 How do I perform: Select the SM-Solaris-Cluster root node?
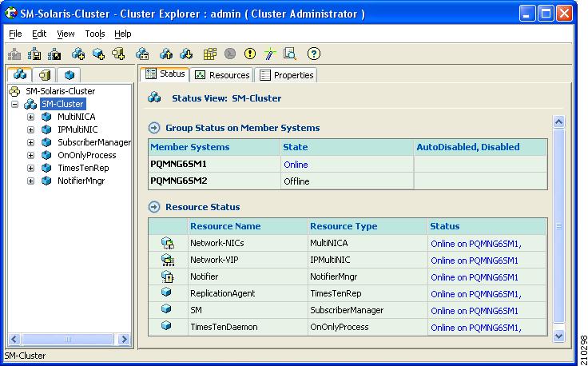61,91
